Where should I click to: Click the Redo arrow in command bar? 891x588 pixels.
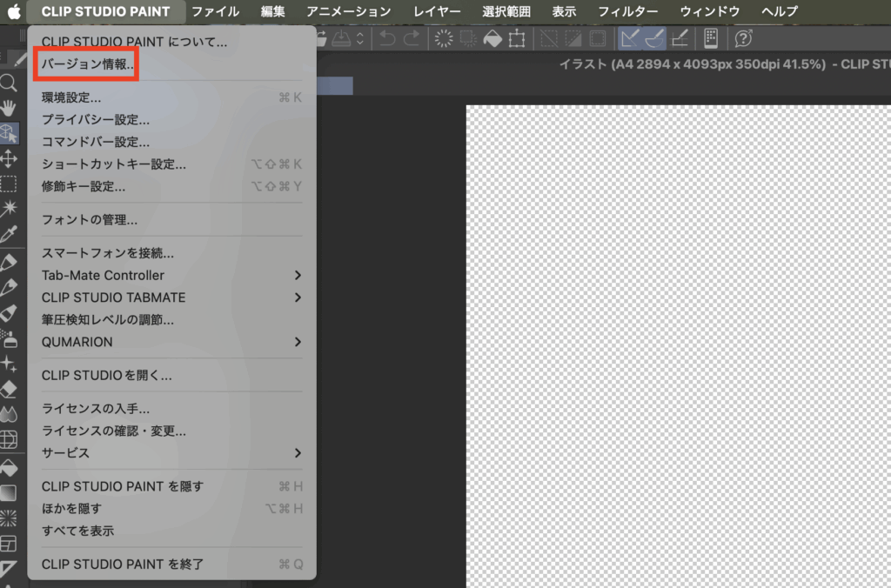point(412,38)
